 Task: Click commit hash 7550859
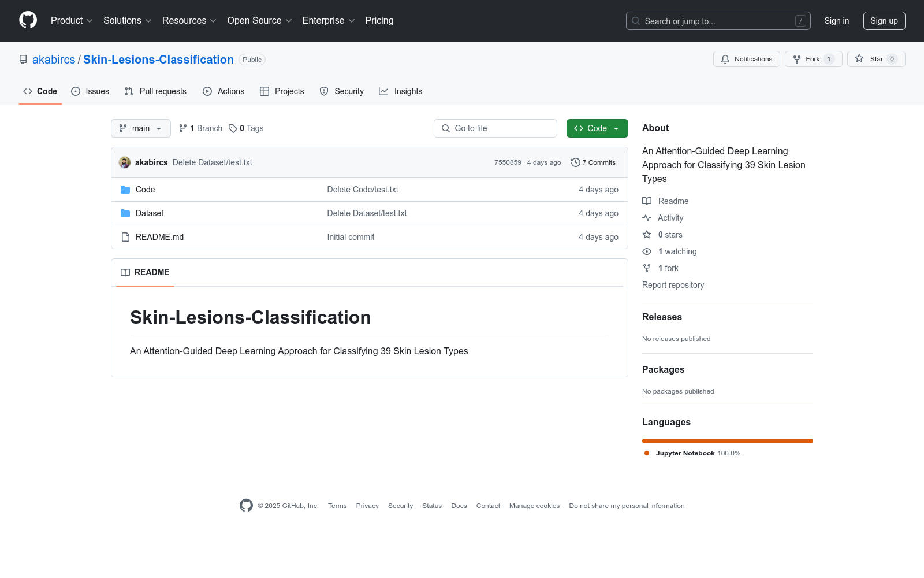[x=508, y=162]
